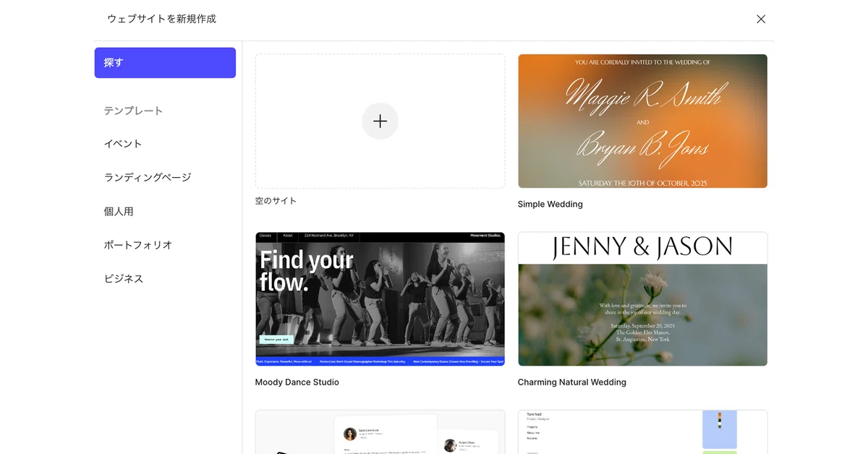Close the new website dialog

click(x=761, y=20)
